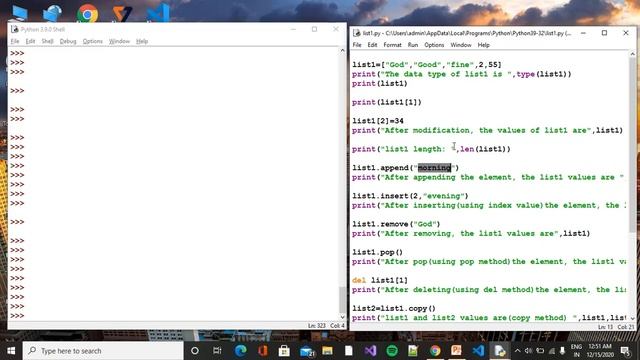This screenshot has width=640, height=360.
Task: Launch Microsoft Edge from taskbar
Action: (x=240, y=351)
